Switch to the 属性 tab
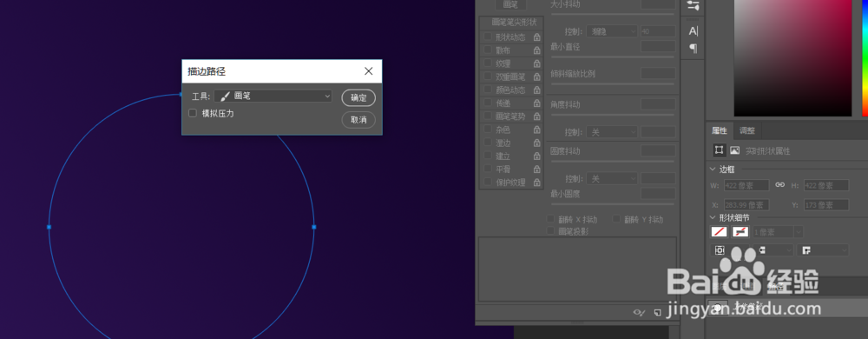The width and height of the screenshot is (868, 339). [x=719, y=130]
